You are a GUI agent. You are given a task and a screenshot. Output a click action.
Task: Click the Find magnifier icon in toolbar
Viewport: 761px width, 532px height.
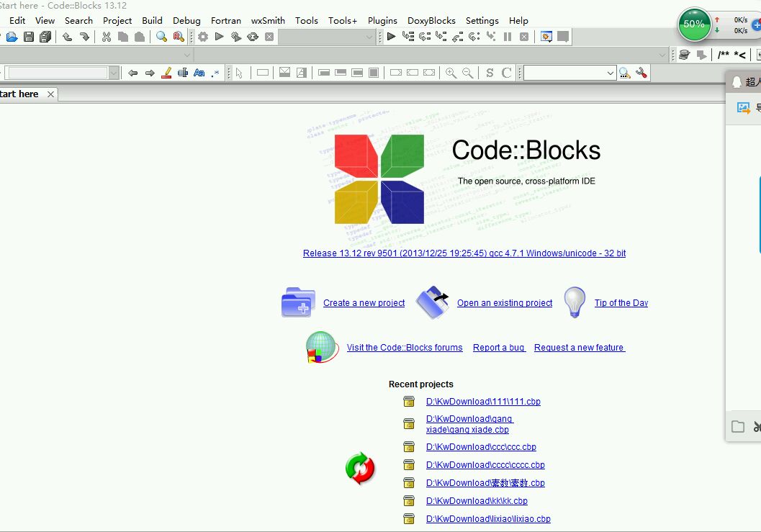click(161, 37)
